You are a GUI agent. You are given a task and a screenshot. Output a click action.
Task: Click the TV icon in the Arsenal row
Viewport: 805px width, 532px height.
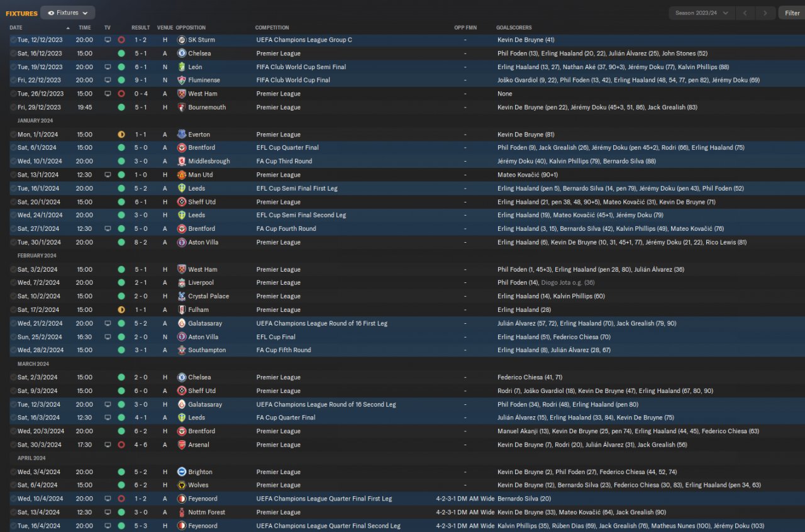tap(108, 445)
